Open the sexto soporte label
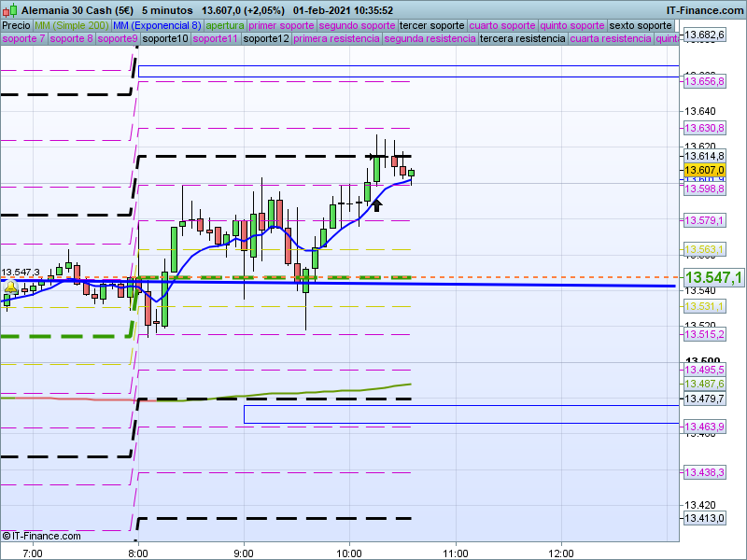The image size is (747, 560). tap(641, 25)
